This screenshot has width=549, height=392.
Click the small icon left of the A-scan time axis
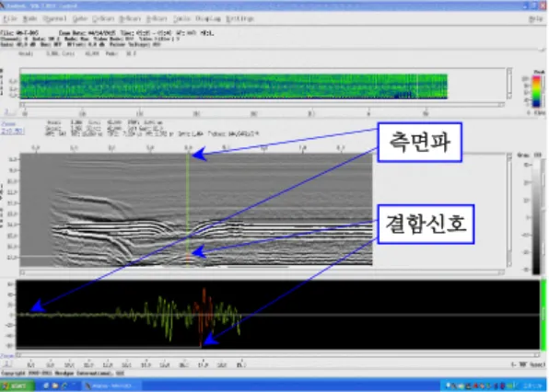pos(7,363)
